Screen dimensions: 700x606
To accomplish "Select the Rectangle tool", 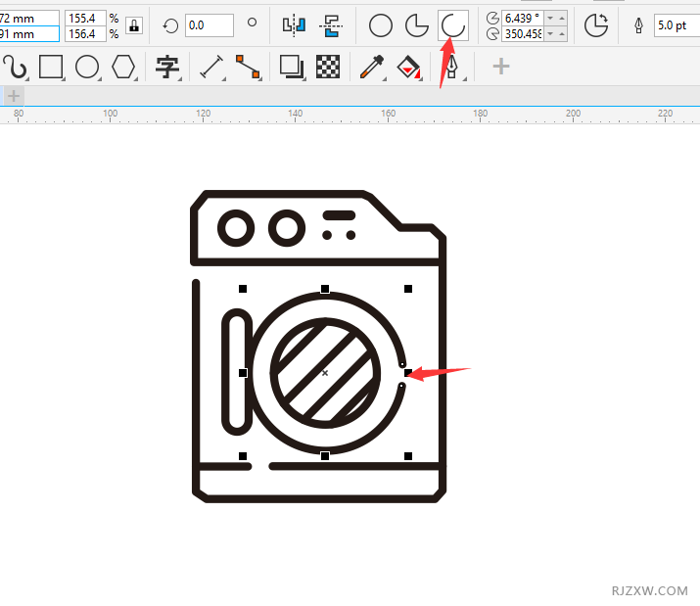I will pos(51,67).
